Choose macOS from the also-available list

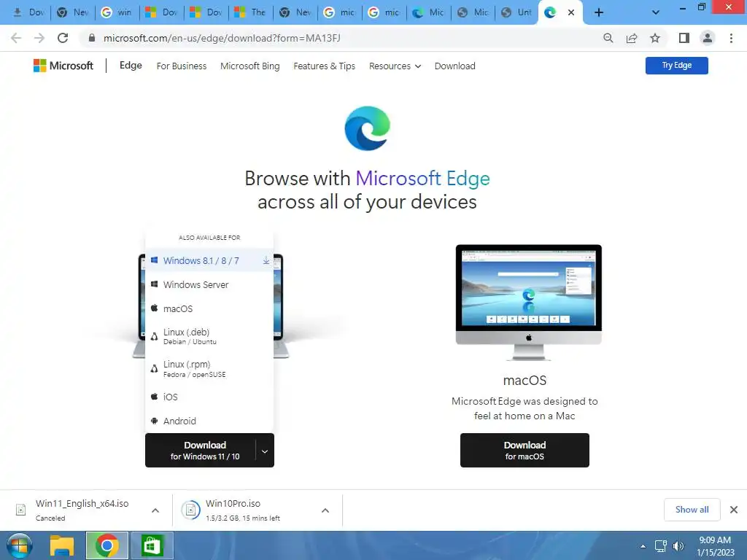[x=209, y=308]
